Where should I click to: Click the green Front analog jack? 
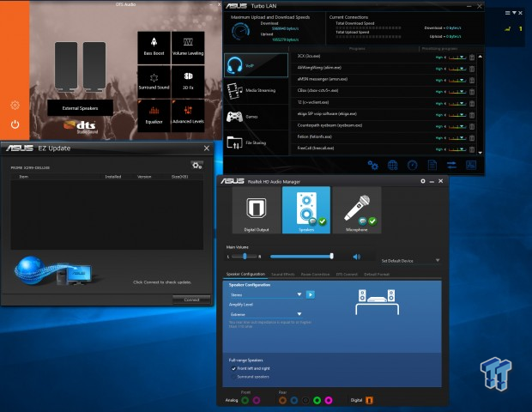click(x=245, y=401)
